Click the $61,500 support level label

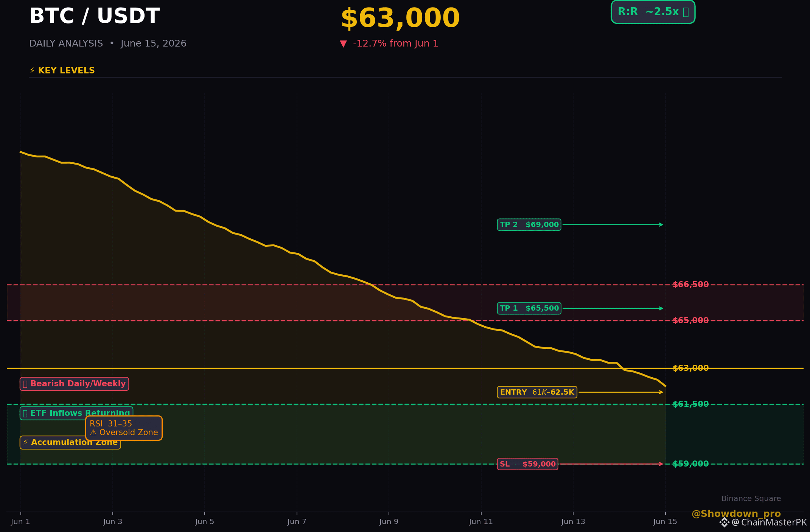tap(690, 404)
